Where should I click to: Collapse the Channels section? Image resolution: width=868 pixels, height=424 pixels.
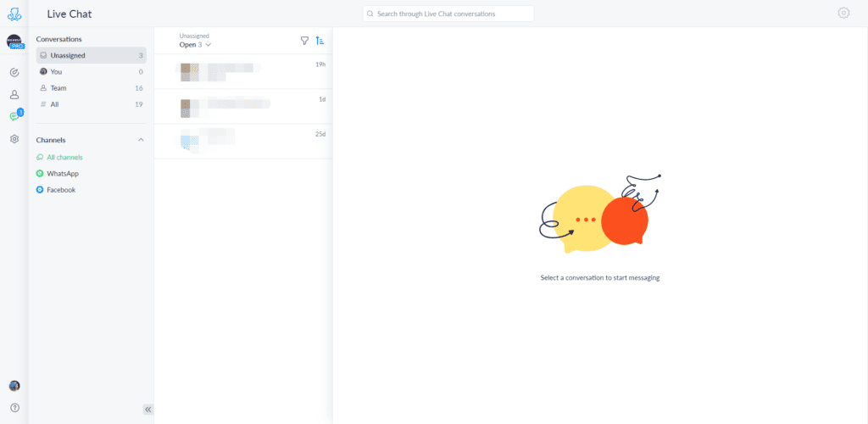[141, 140]
